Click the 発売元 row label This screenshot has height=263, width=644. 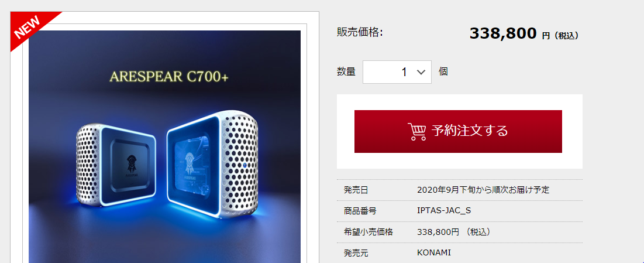point(356,252)
